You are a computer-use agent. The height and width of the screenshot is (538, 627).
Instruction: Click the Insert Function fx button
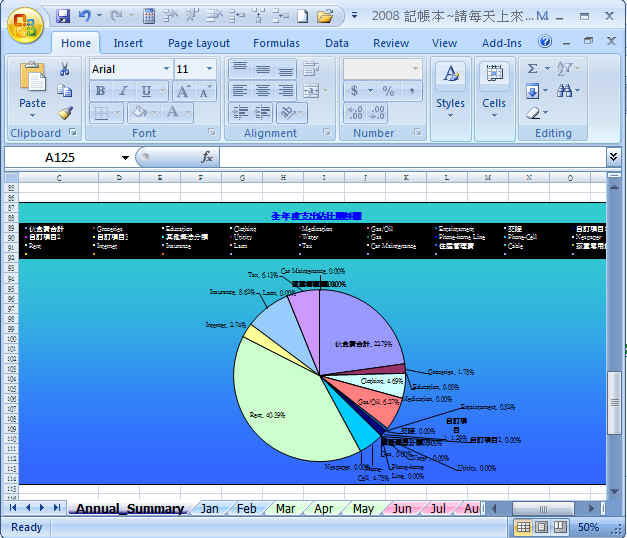click(207, 157)
